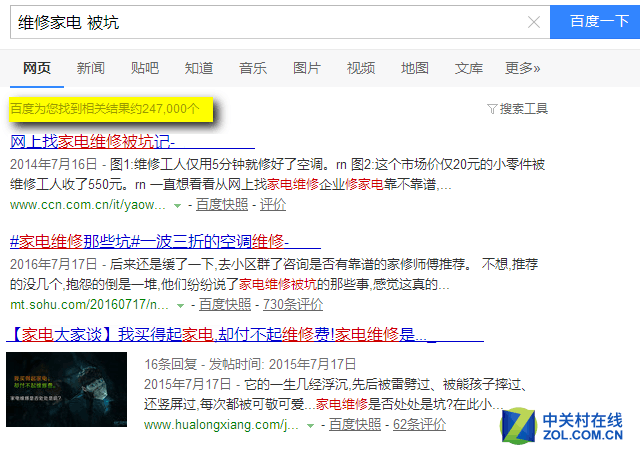Screen dimensions: 640x456
Task: Click the 62条评价 link
Action: (420, 425)
